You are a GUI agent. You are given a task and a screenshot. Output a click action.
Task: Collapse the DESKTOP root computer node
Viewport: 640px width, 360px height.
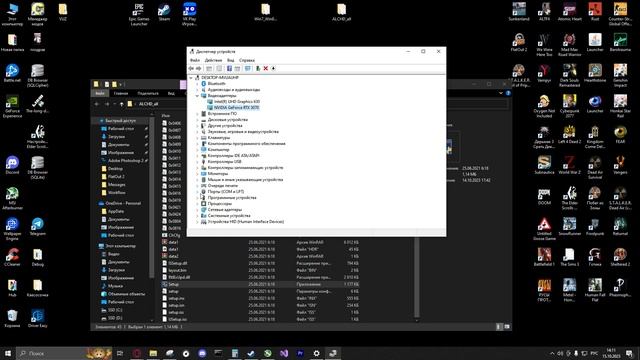coord(191,78)
